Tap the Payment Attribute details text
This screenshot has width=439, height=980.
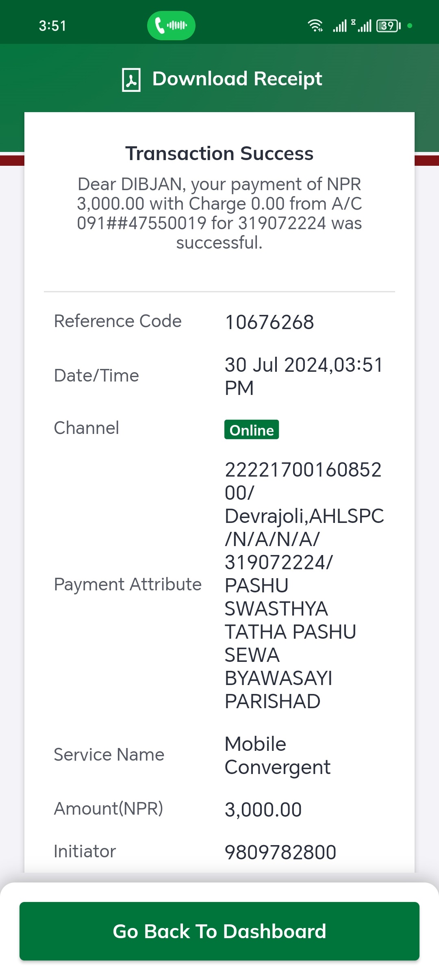[x=304, y=585]
